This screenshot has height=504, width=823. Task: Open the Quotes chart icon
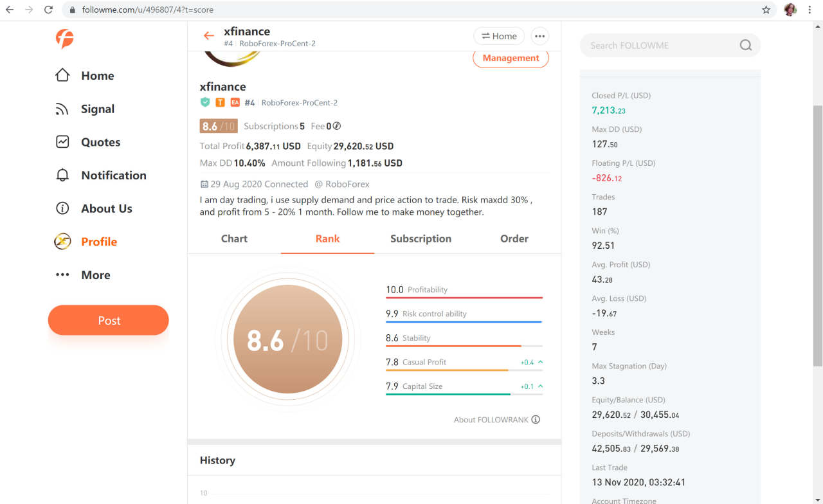62,142
